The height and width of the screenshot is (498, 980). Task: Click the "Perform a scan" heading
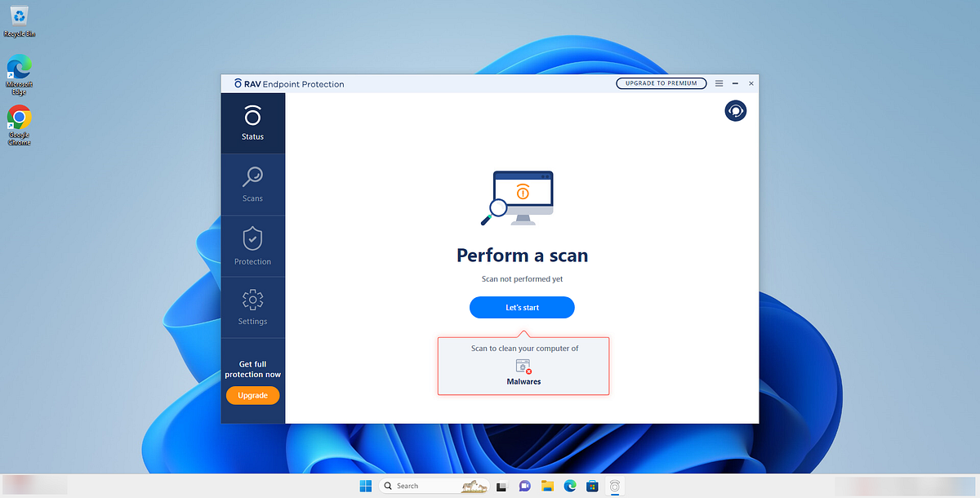tap(522, 255)
